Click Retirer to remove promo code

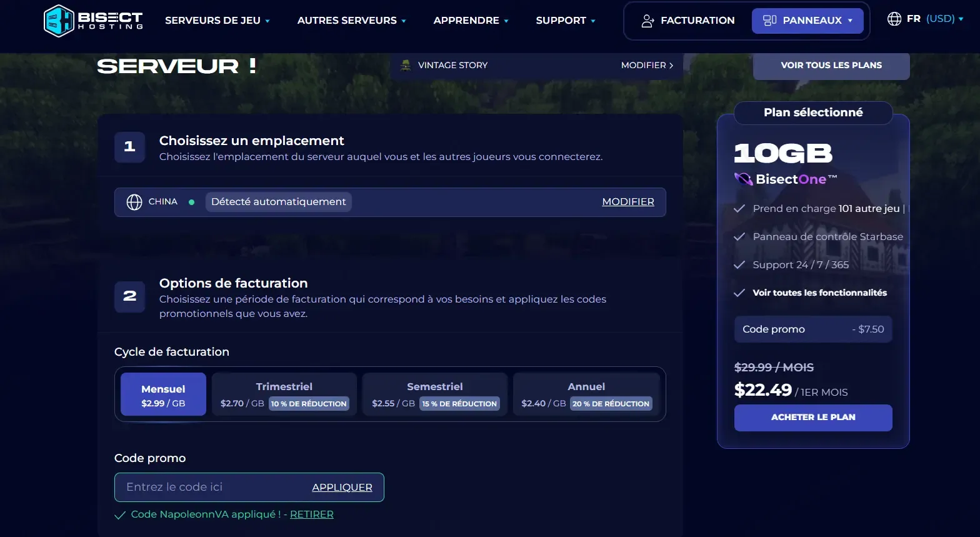312,514
